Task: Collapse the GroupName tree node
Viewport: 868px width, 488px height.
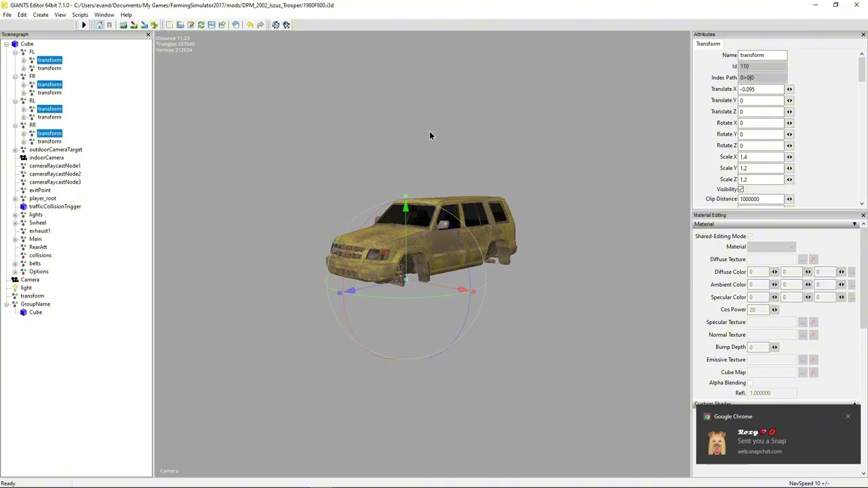Action: pos(6,304)
